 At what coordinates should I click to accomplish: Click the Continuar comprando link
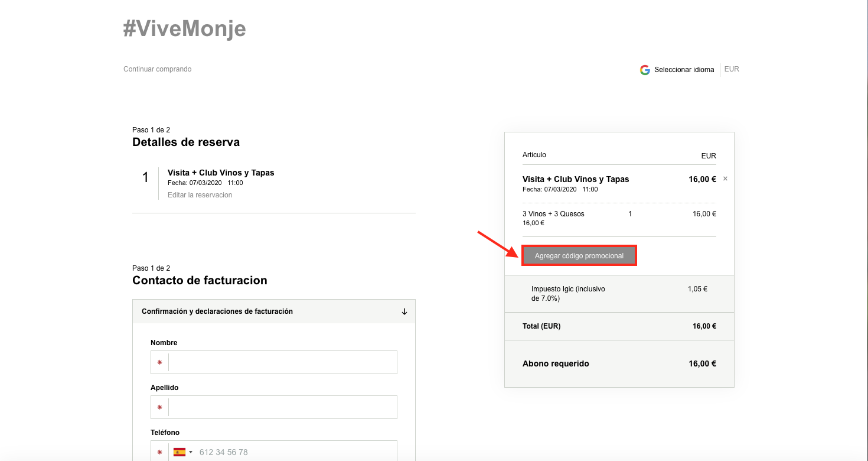click(157, 69)
